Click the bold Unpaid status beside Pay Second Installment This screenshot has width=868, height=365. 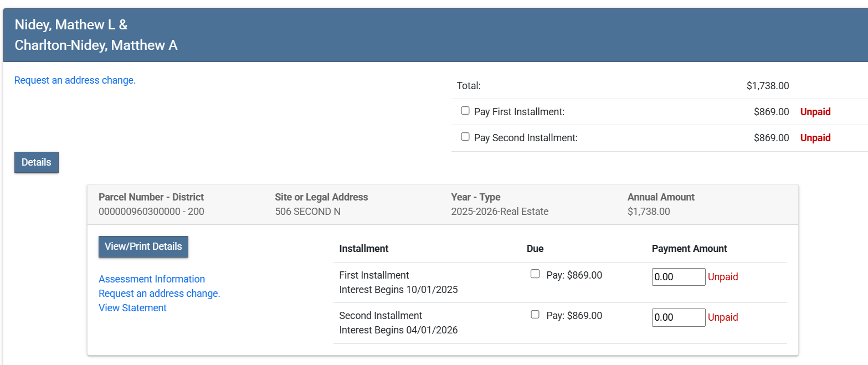(815, 138)
